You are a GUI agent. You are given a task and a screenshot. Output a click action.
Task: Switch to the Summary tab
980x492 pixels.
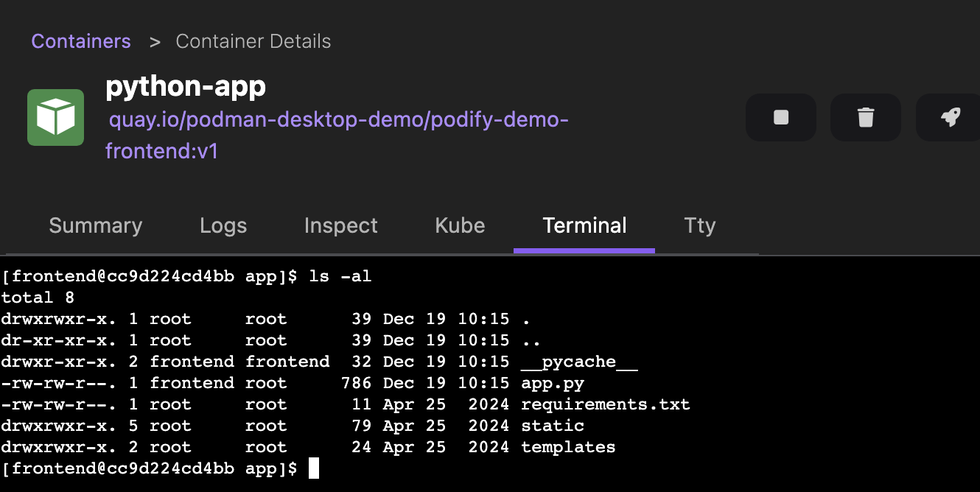point(95,225)
